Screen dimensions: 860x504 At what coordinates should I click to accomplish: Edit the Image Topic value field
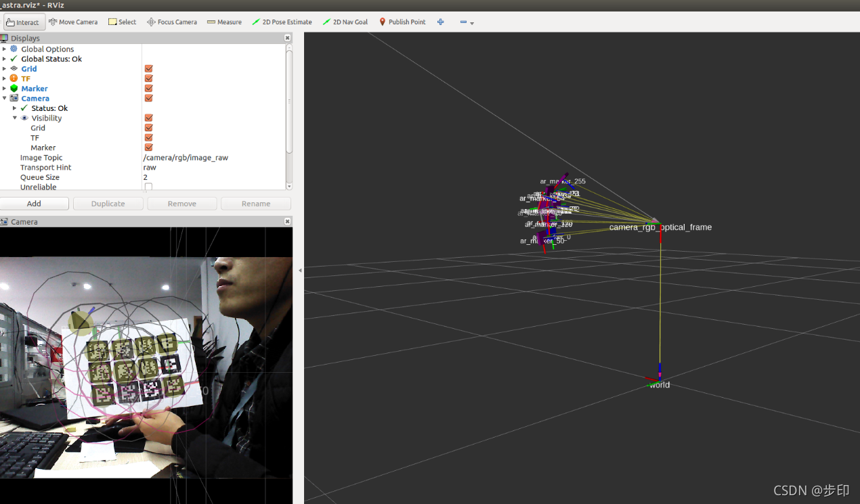[213, 158]
